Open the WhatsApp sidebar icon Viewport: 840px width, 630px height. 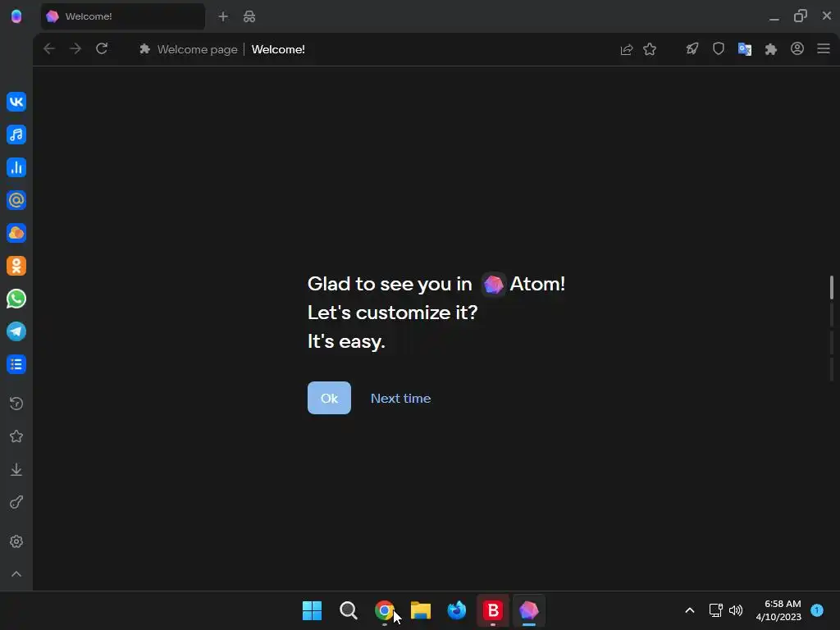click(16, 299)
